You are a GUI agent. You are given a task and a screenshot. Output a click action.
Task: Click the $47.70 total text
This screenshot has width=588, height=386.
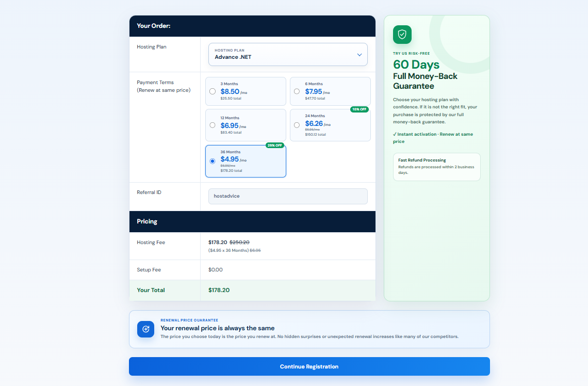tap(315, 98)
